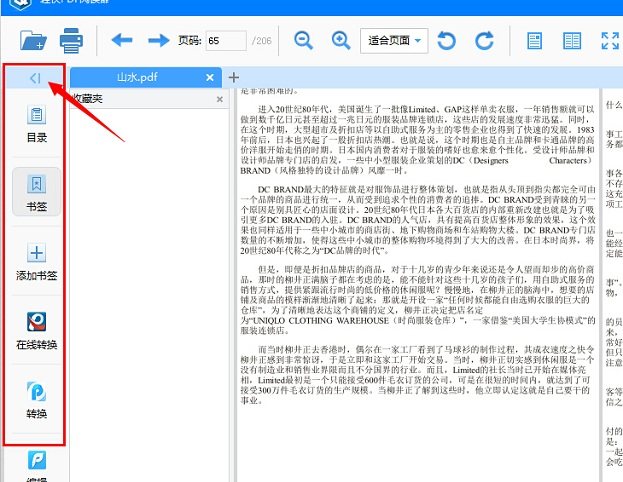Close the 山水.pdf tab
The image size is (623, 482).
210,77
